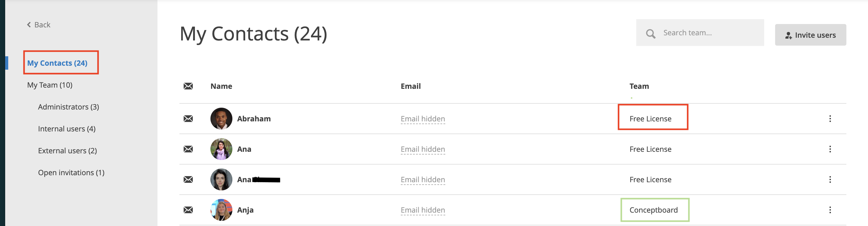Click into the Search team field
The width and height of the screenshot is (868, 226).
(x=700, y=33)
